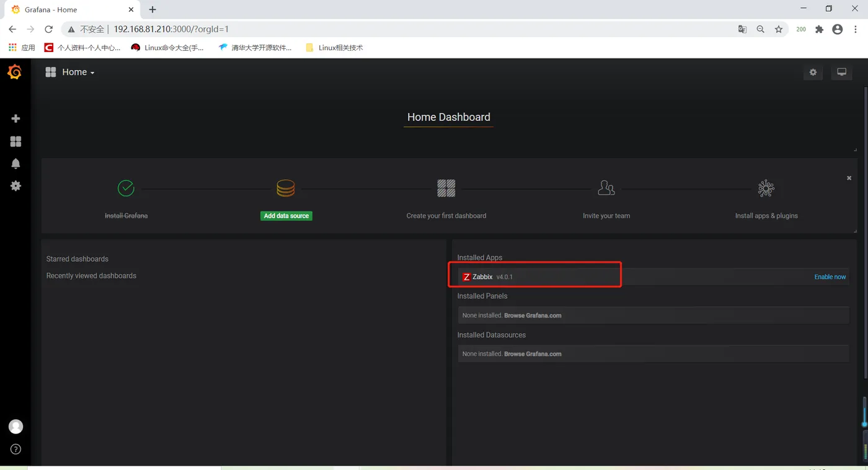The image size is (868, 470).
Task: Open Configuration gear in sidebar
Action: pyautogui.click(x=15, y=186)
